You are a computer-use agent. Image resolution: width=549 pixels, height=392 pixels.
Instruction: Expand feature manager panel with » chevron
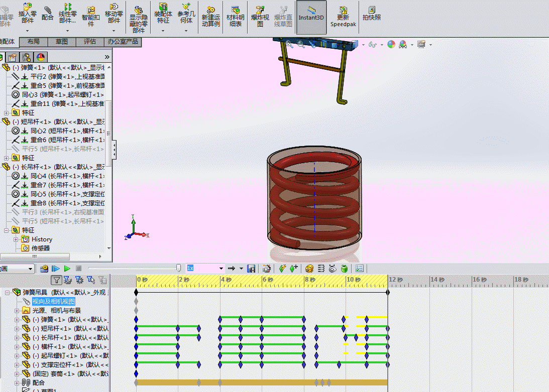coord(107,57)
